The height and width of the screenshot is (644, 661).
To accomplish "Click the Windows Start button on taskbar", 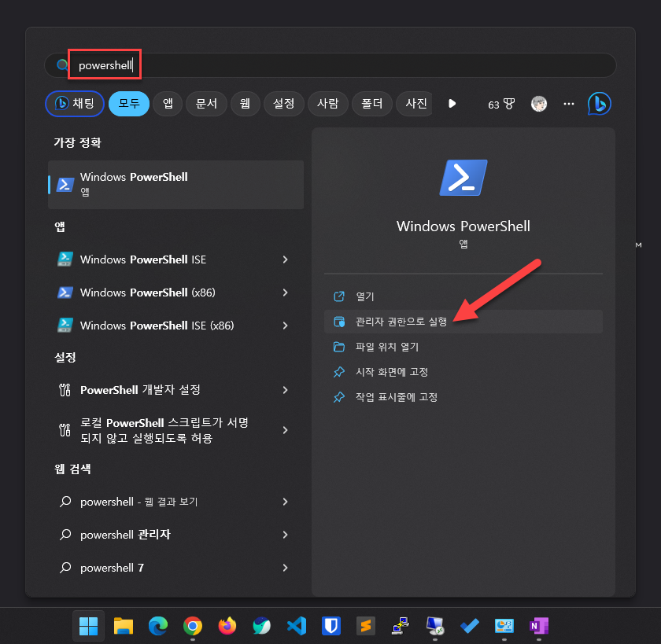I will pos(88,626).
